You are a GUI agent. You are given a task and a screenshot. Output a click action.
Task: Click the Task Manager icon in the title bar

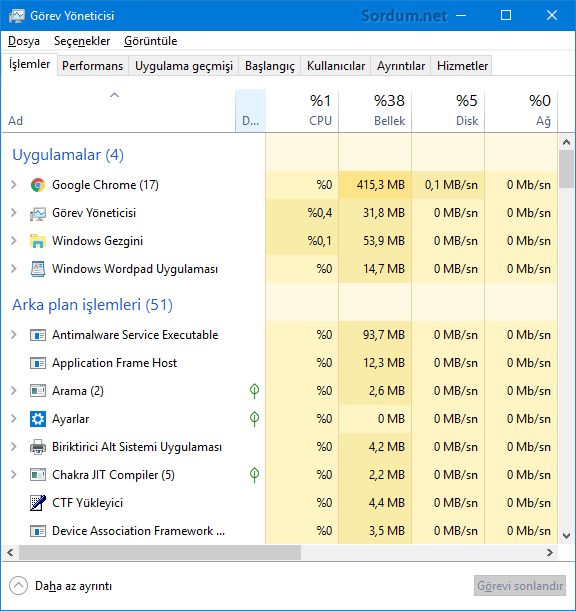(16, 16)
